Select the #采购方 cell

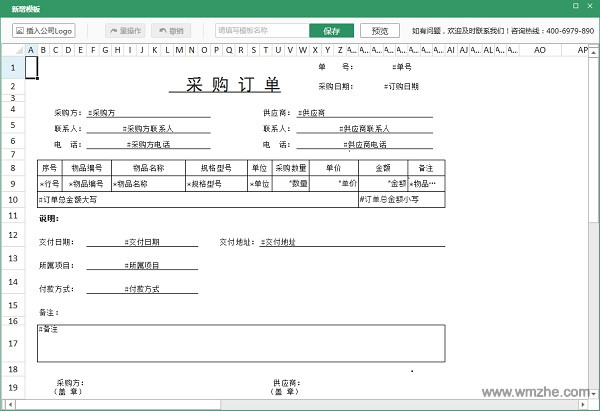tap(148, 113)
